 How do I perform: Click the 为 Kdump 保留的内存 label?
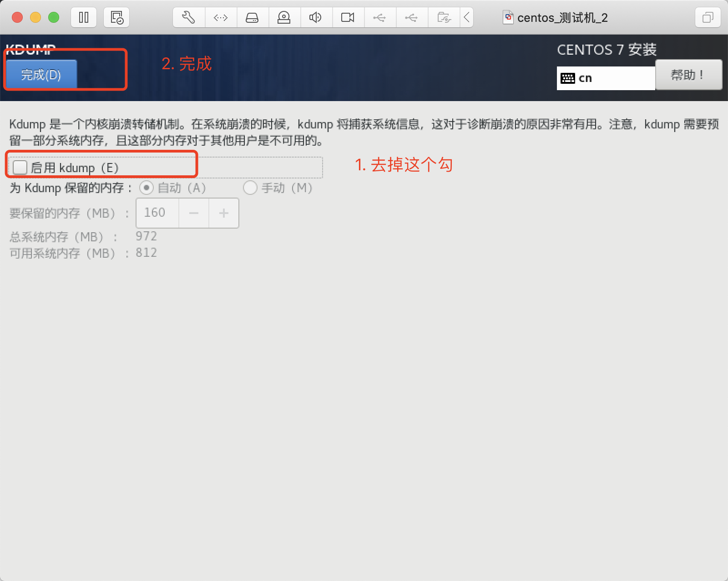(71, 188)
